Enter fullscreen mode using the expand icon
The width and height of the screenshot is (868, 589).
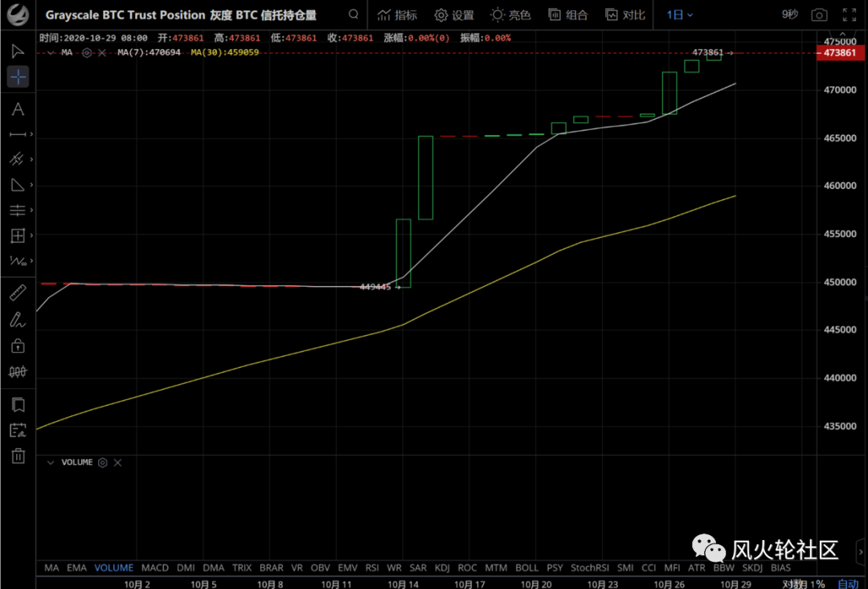tap(850, 15)
